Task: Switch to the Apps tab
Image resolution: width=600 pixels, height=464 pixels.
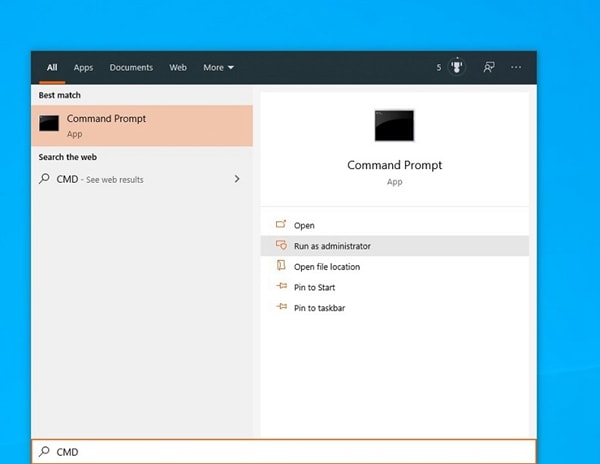Action: 83,68
